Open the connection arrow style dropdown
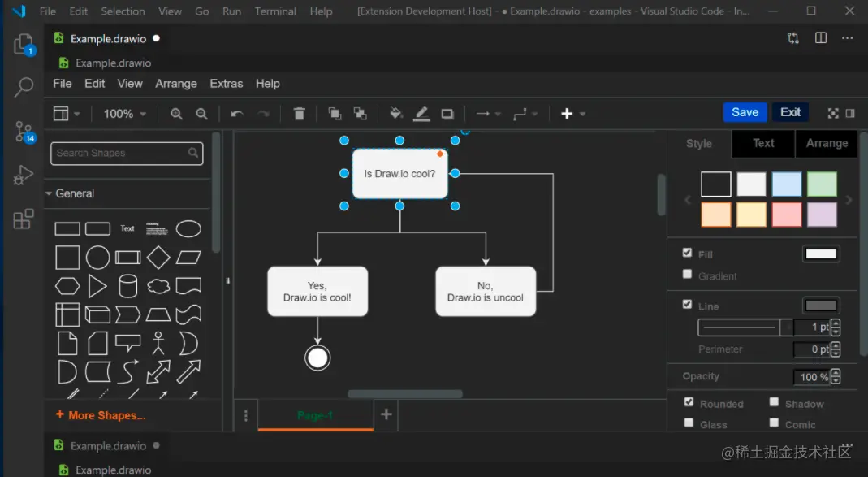 [x=489, y=114]
